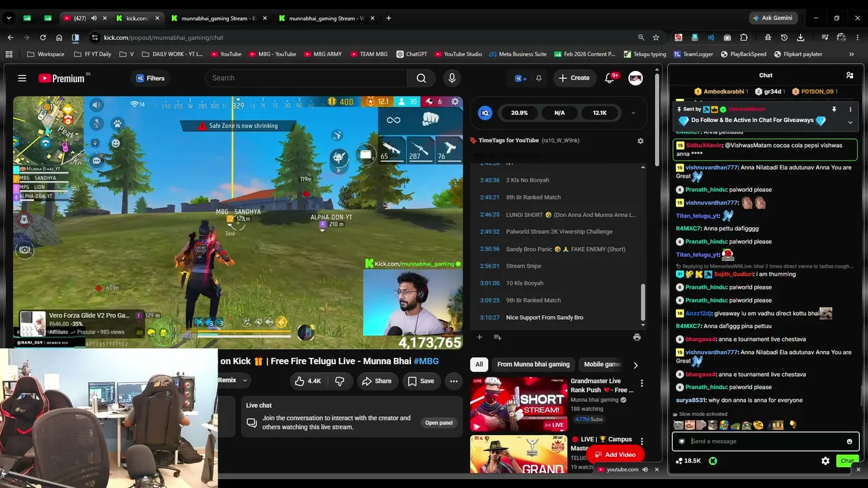Screen dimensions: 868x488
Task: Open the Meta Business Suite bookmark
Action: 517,54
